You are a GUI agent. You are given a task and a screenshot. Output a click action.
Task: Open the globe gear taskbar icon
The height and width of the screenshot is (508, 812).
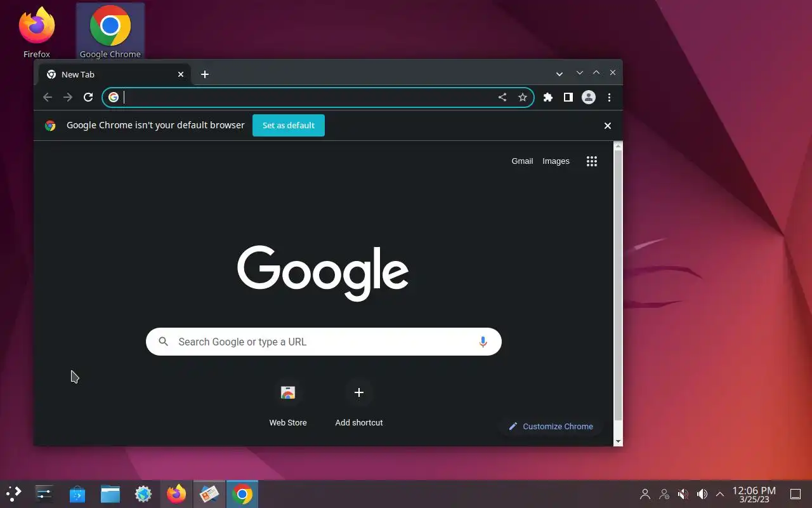[x=143, y=493]
